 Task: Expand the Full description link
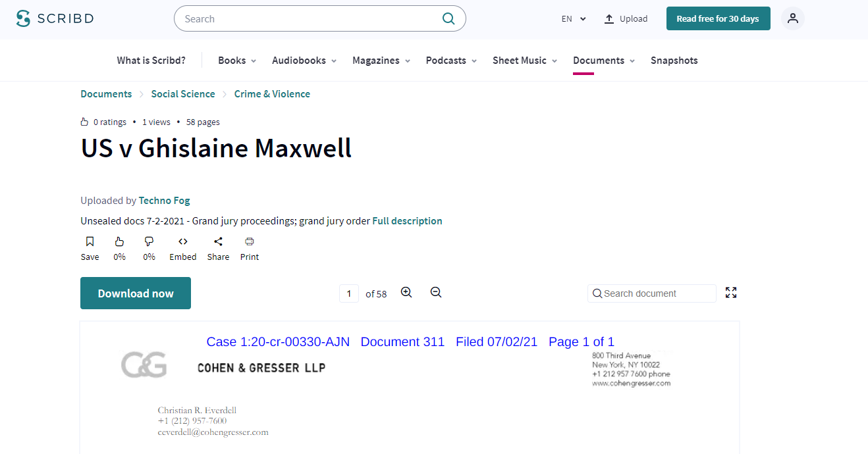coord(407,221)
